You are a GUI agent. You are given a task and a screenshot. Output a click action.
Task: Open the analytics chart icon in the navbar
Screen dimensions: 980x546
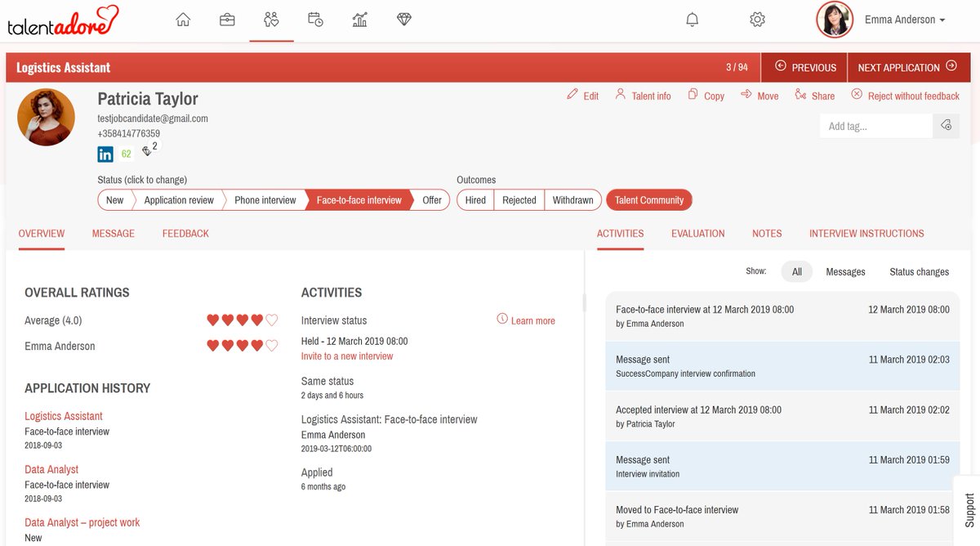click(x=359, y=18)
